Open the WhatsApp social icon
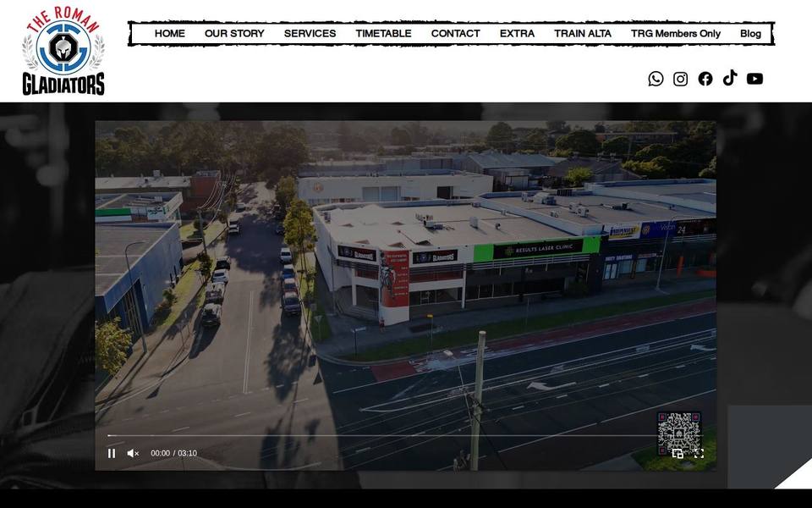 click(x=656, y=79)
